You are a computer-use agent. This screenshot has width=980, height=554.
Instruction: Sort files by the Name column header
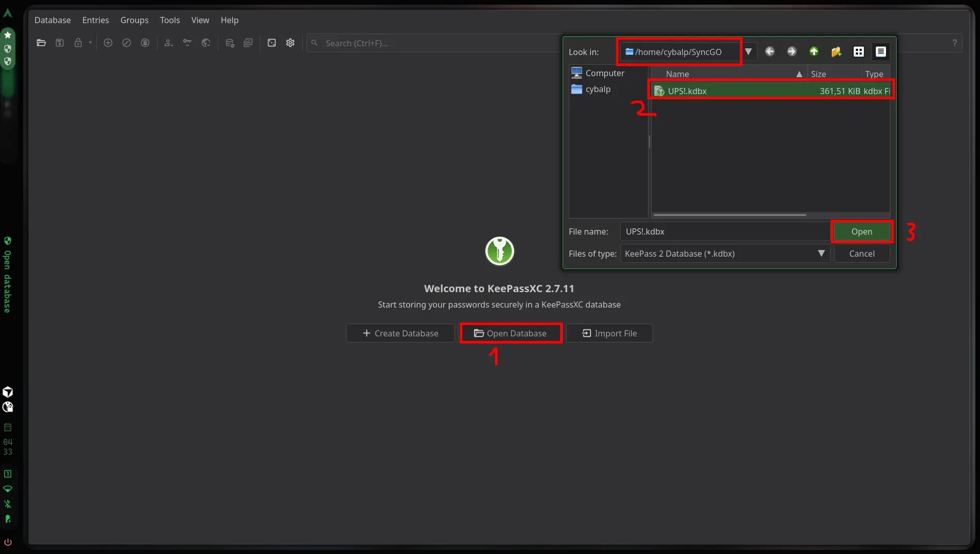point(729,74)
